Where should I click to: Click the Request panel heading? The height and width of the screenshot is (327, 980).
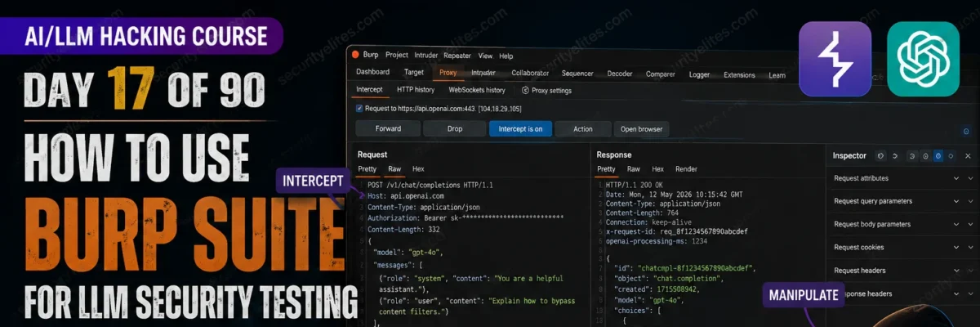click(372, 154)
